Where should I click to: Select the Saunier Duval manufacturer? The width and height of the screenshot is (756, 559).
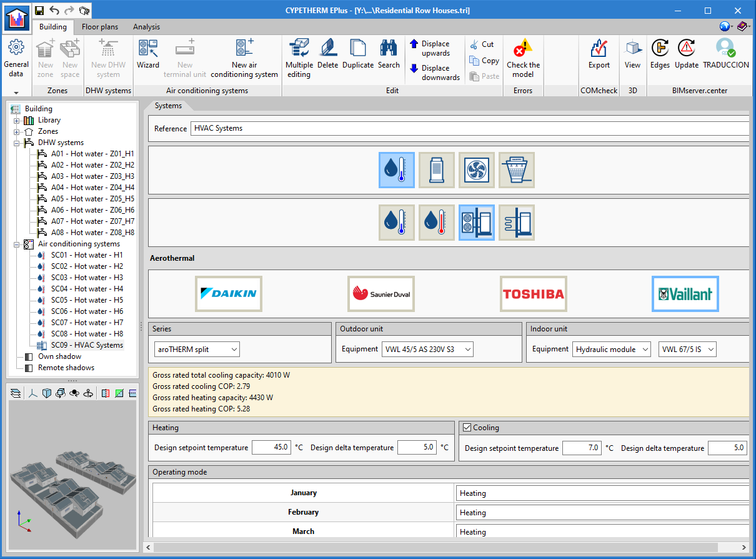(381, 294)
